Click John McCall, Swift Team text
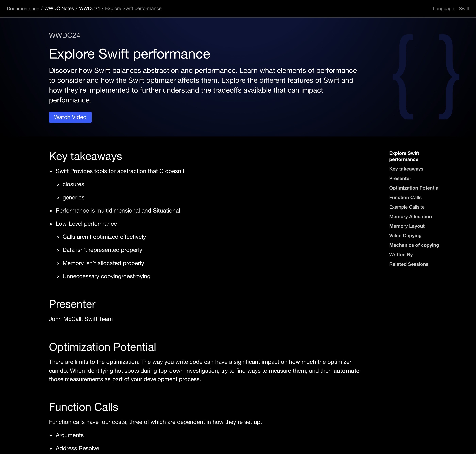Image resolution: width=476 pixels, height=454 pixels. tap(81, 319)
